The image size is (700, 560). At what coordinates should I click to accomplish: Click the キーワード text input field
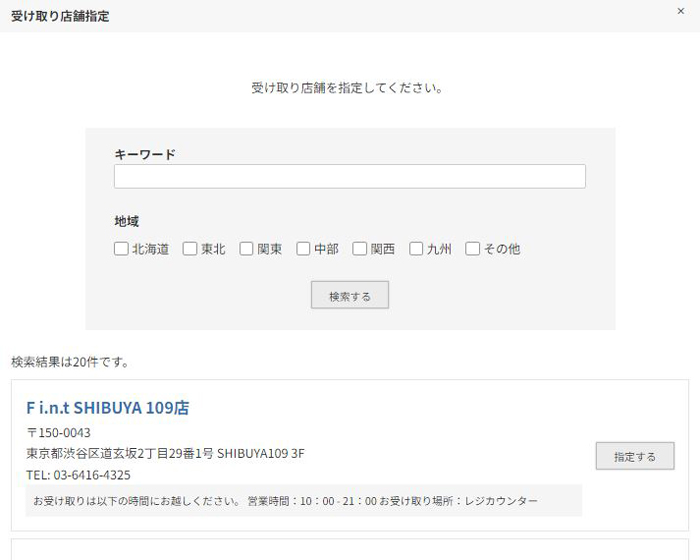coord(349,177)
